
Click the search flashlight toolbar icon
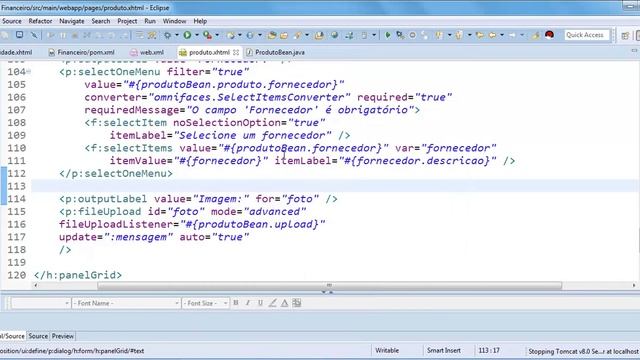tap(298, 36)
